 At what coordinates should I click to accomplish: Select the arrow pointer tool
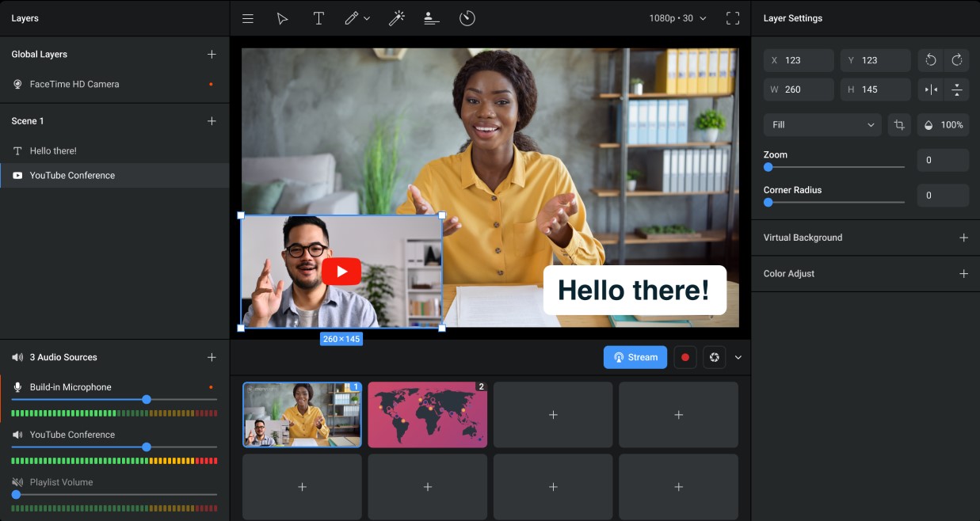coord(282,18)
